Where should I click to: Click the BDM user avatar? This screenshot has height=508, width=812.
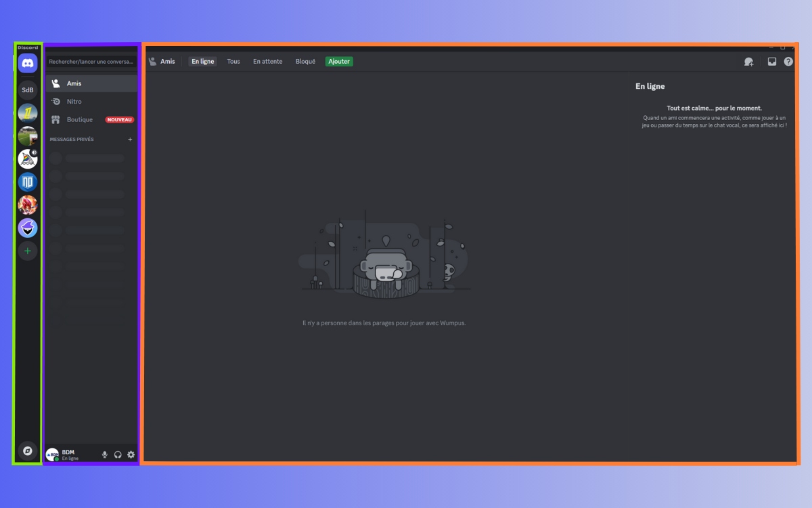[52, 454]
